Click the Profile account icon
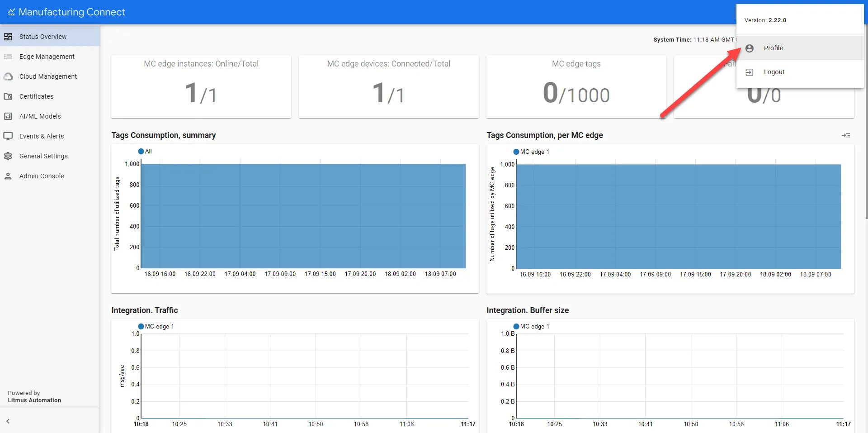This screenshot has height=433, width=868. point(750,48)
